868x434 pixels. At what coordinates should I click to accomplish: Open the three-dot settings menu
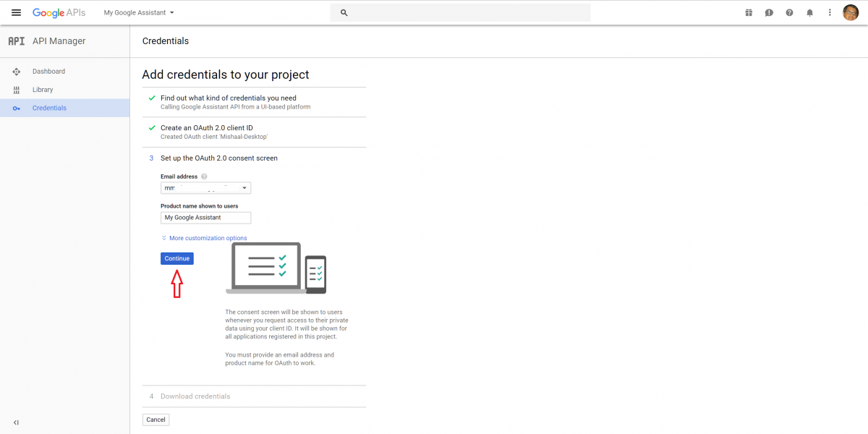(x=830, y=12)
